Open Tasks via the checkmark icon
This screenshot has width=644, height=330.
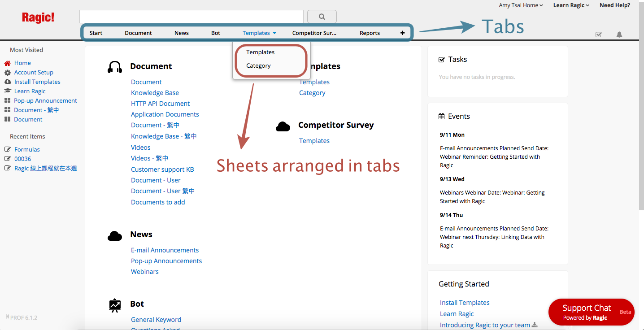(598, 34)
